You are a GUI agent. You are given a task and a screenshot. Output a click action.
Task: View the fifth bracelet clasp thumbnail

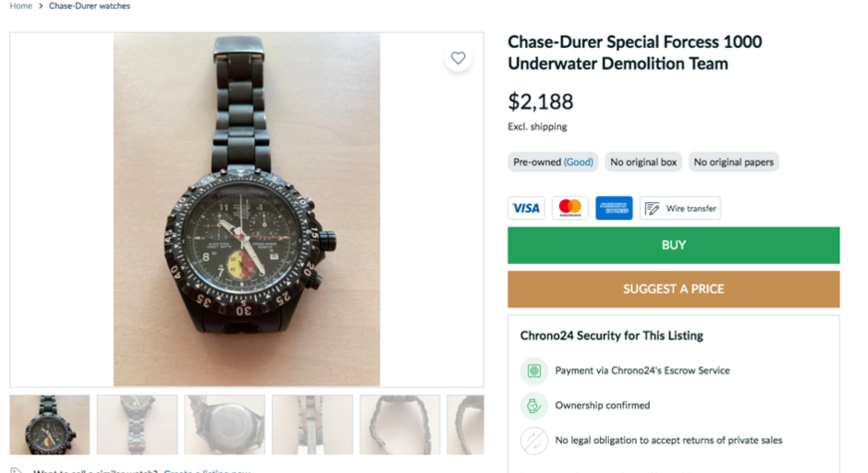[400, 424]
